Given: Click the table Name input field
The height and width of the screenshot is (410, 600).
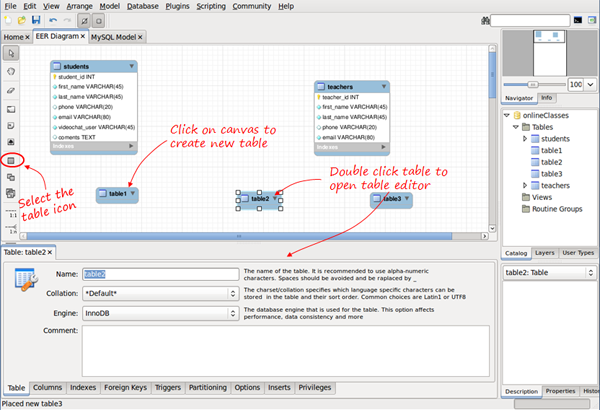Looking at the screenshot, I should [161, 274].
